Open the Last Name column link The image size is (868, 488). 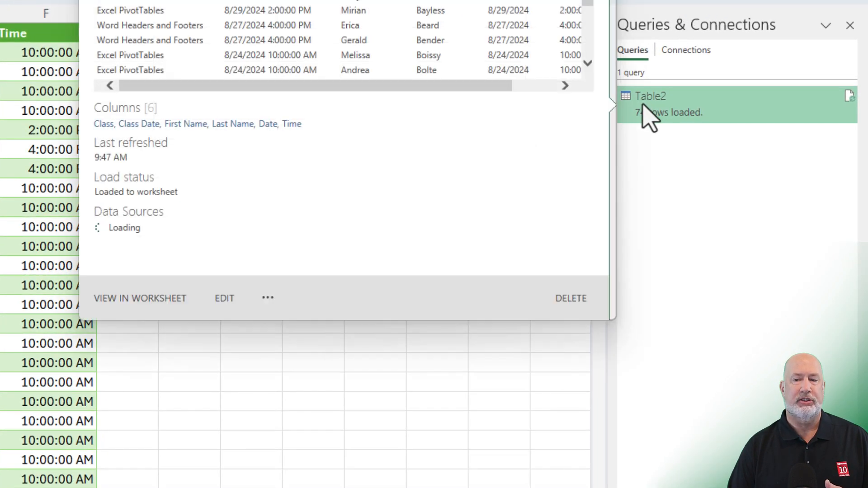pyautogui.click(x=232, y=123)
